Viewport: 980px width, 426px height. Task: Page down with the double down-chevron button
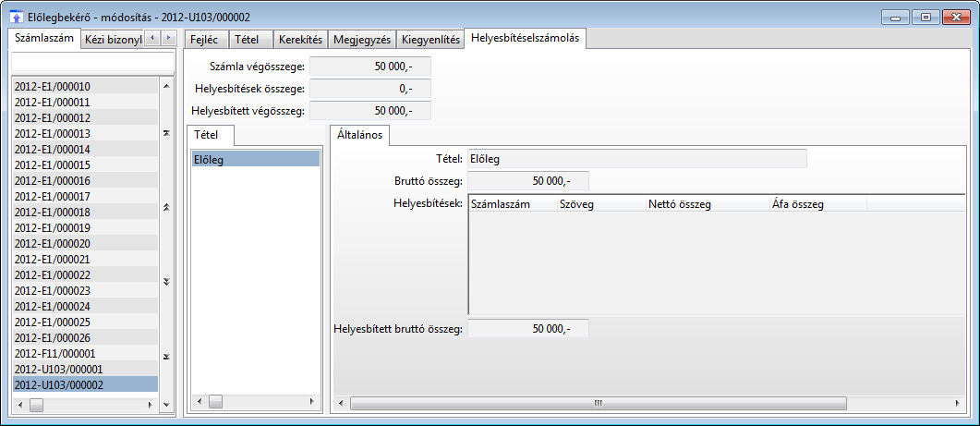(x=166, y=282)
